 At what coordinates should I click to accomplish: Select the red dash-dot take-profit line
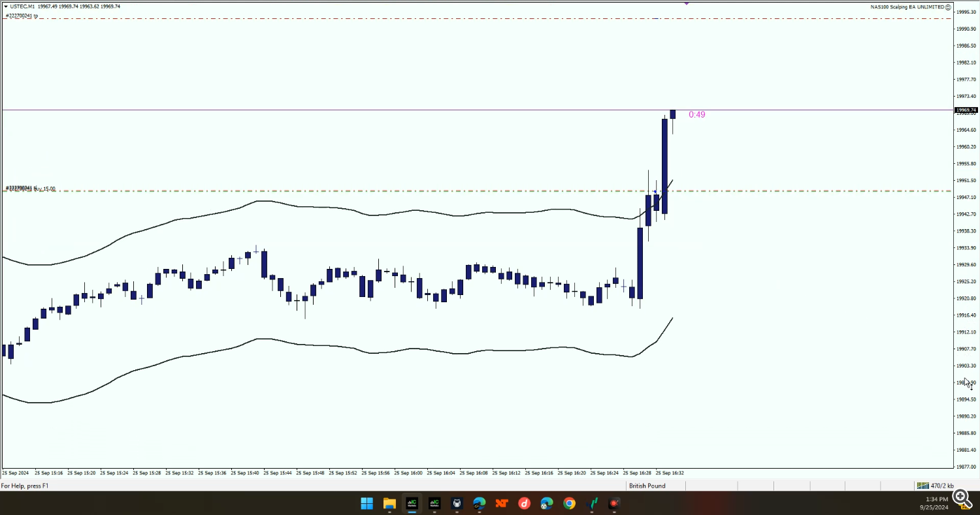tap(477, 18)
